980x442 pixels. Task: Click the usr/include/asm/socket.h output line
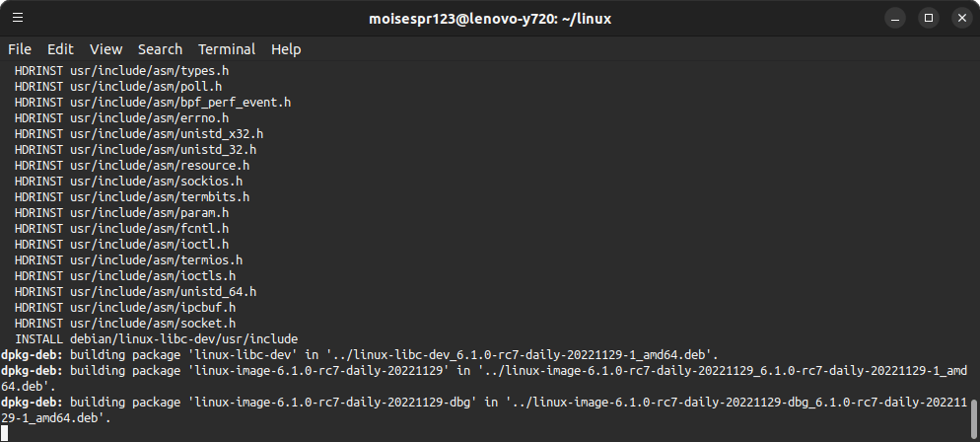(125, 324)
